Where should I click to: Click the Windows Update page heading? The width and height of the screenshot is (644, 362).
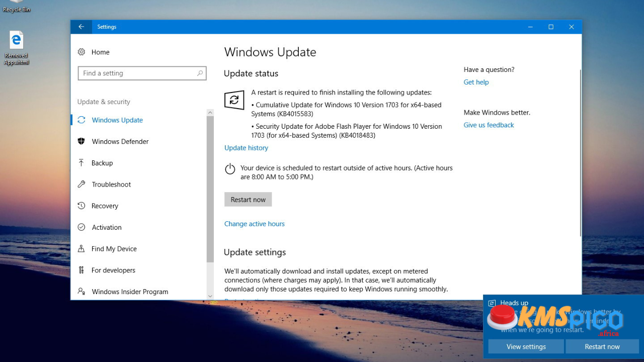[270, 52]
